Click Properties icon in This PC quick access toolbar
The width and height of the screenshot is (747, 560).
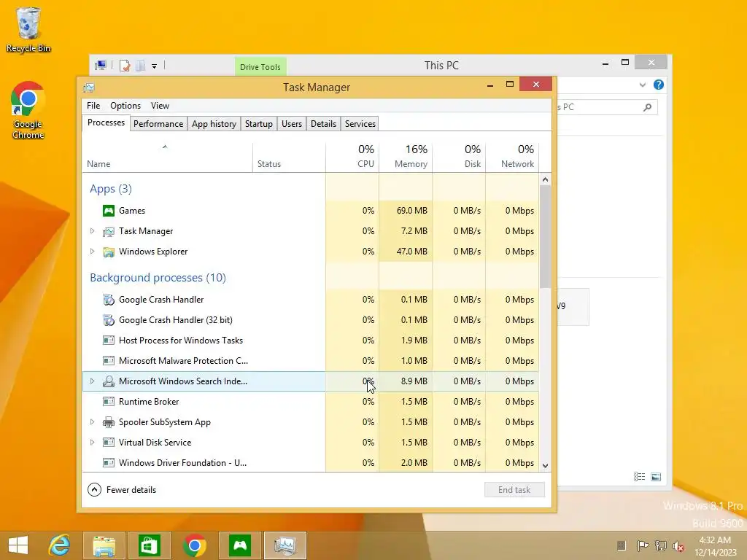125,66
